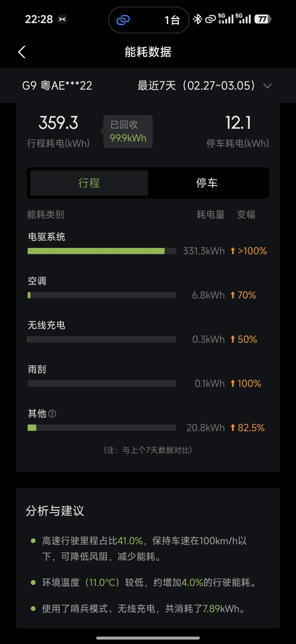Image resolution: width=296 pixels, height=644 pixels.
Task: Switch to the 停车 tab
Action: click(x=207, y=183)
